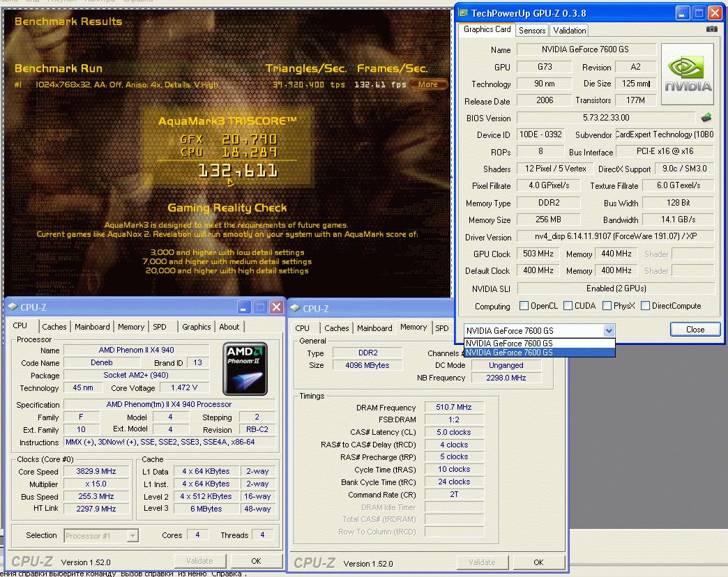Viewport: 728px width, 577px height.
Task: Click the right CPU-Z window title icon
Action: [295, 309]
